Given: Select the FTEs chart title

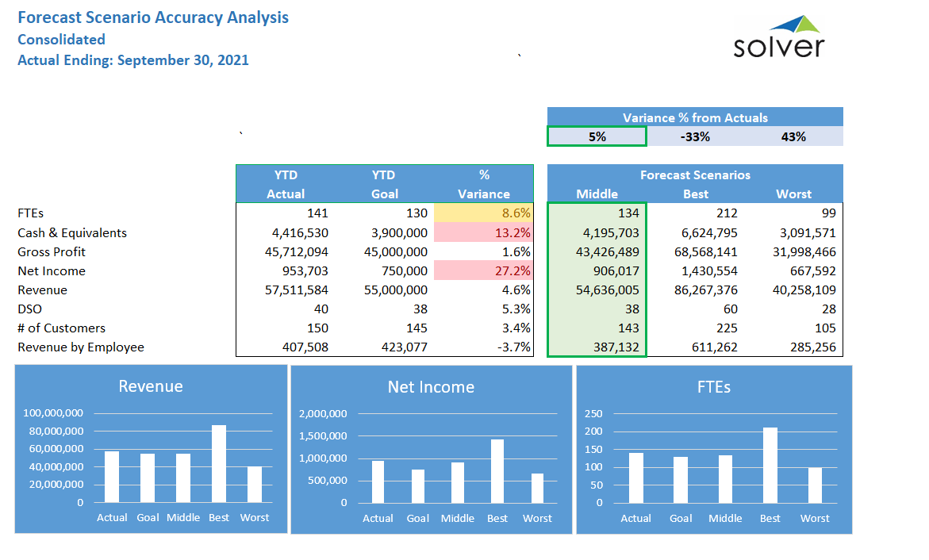Looking at the screenshot, I should 712,387.
